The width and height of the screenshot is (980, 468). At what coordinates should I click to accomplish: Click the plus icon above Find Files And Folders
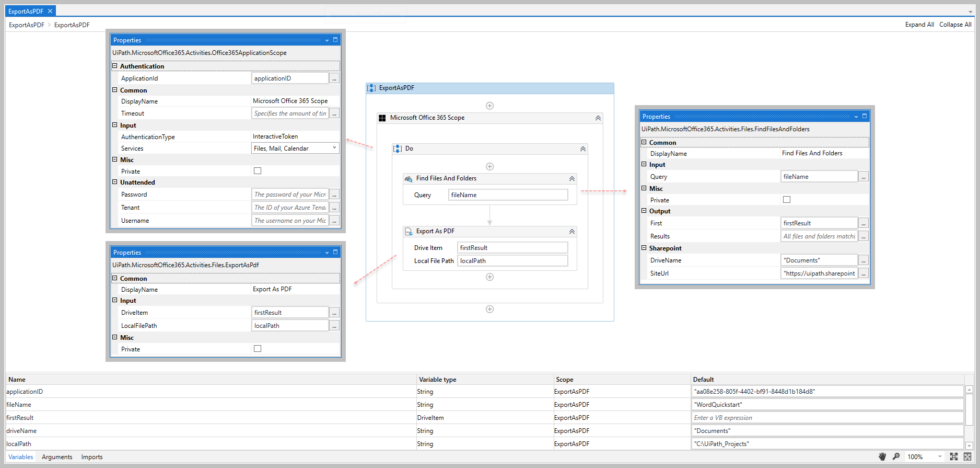[x=490, y=167]
